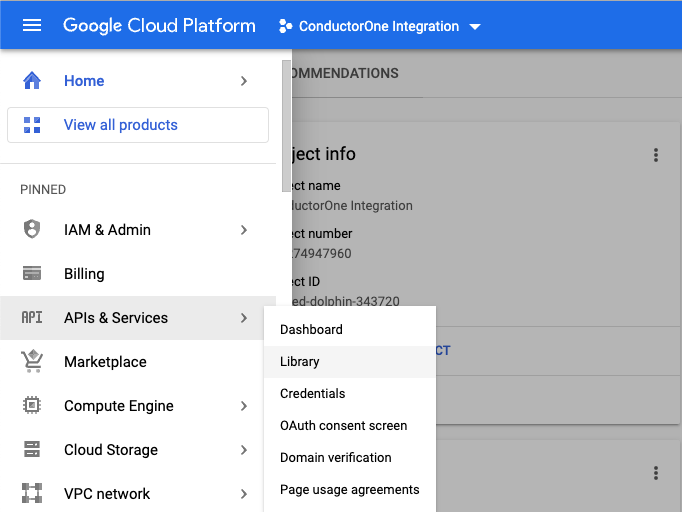
Task: Open the OAuth consent screen entry
Action: pyautogui.click(x=344, y=426)
